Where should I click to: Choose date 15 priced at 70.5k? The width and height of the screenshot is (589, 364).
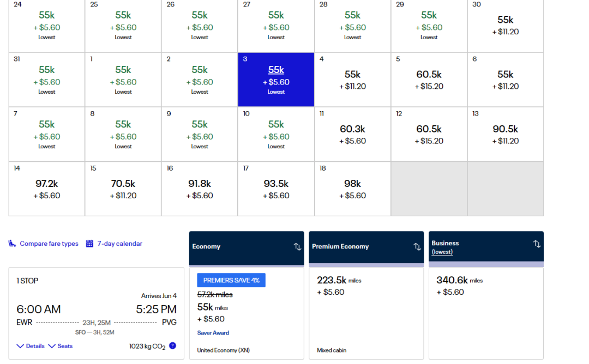tap(123, 189)
